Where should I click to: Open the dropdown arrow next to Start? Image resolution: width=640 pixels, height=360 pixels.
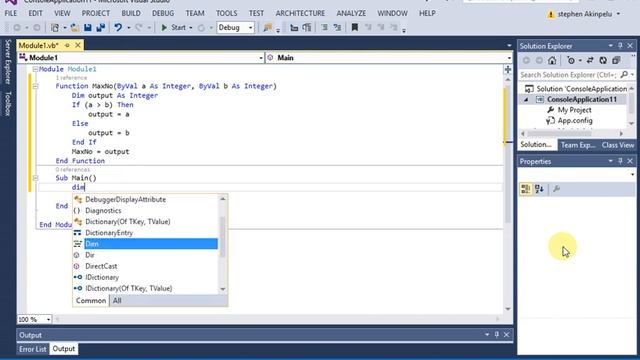coord(191,28)
